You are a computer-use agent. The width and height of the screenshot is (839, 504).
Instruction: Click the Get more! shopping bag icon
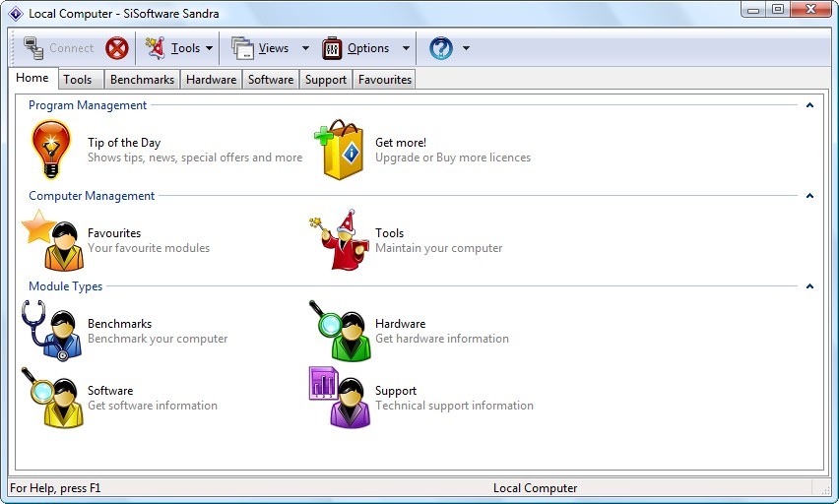(x=339, y=150)
